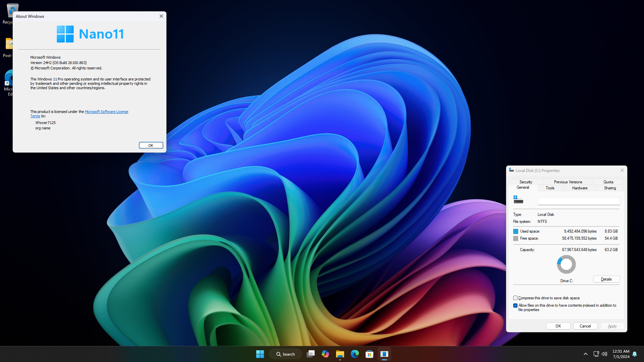Launch Copilot from the taskbar
Image resolution: width=644 pixels, height=362 pixels.
[325, 354]
